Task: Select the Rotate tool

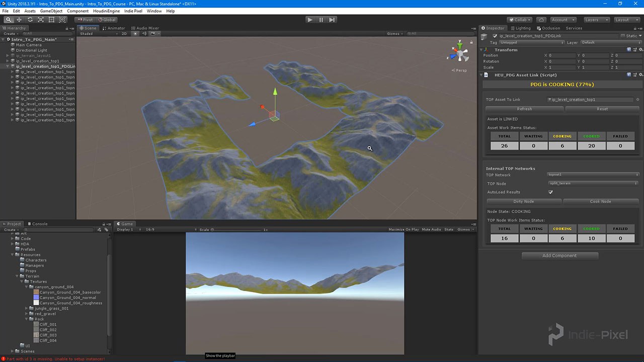Action: (x=30, y=20)
